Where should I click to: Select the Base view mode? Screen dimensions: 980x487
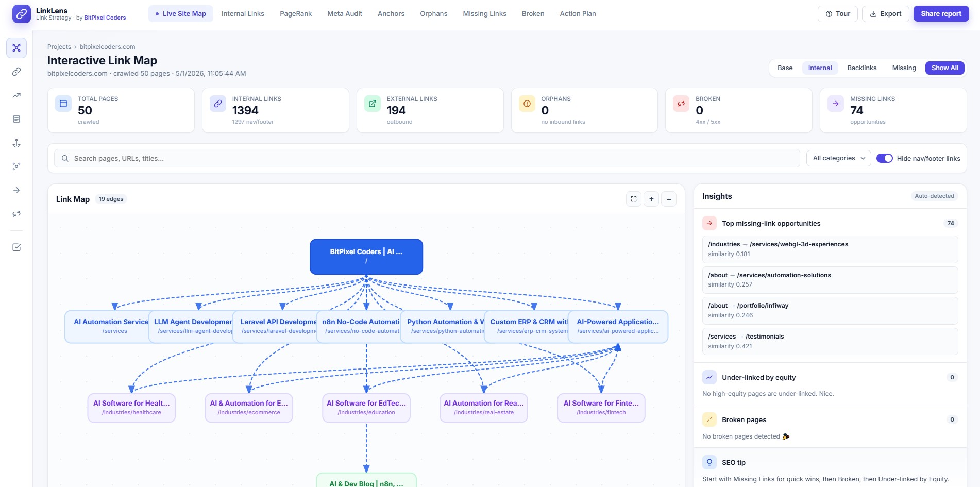pyautogui.click(x=785, y=68)
